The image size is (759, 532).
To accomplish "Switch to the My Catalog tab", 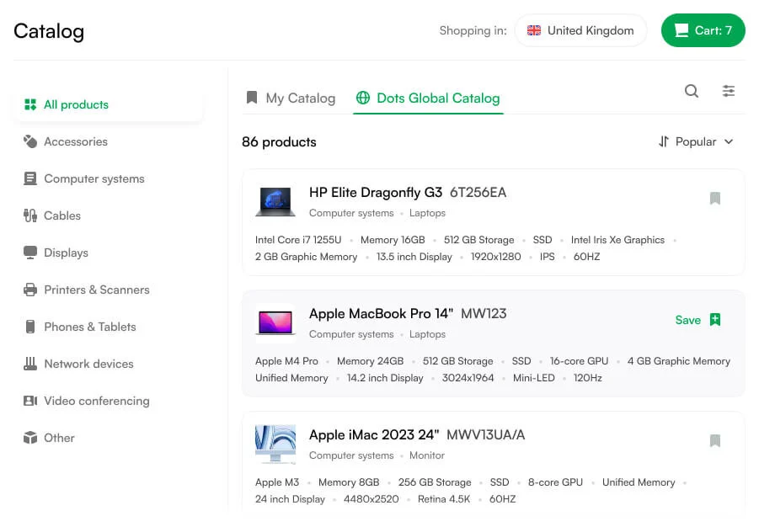I will tap(291, 98).
